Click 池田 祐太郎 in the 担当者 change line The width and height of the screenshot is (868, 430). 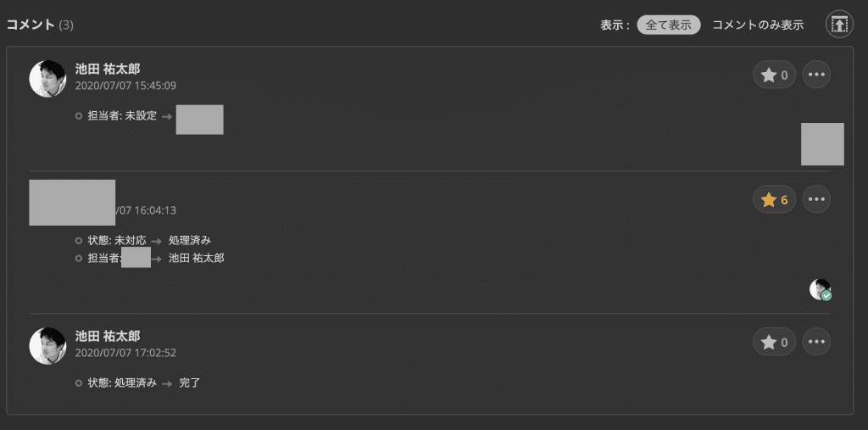197,258
